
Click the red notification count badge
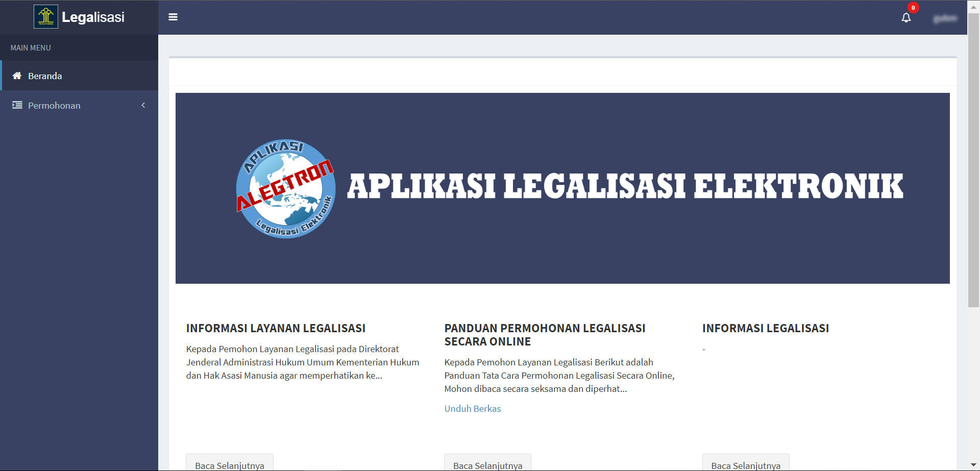pos(913,8)
